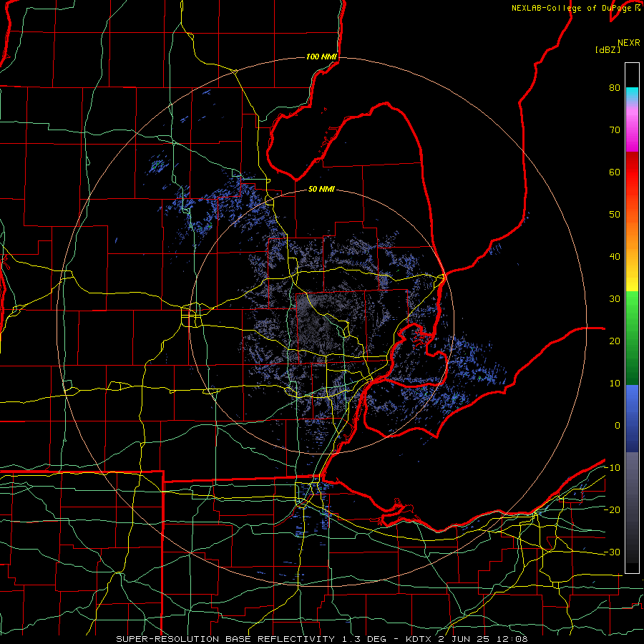Click the [dBZ] unit label
The width and height of the screenshot is (644, 644).
click(608, 49)
